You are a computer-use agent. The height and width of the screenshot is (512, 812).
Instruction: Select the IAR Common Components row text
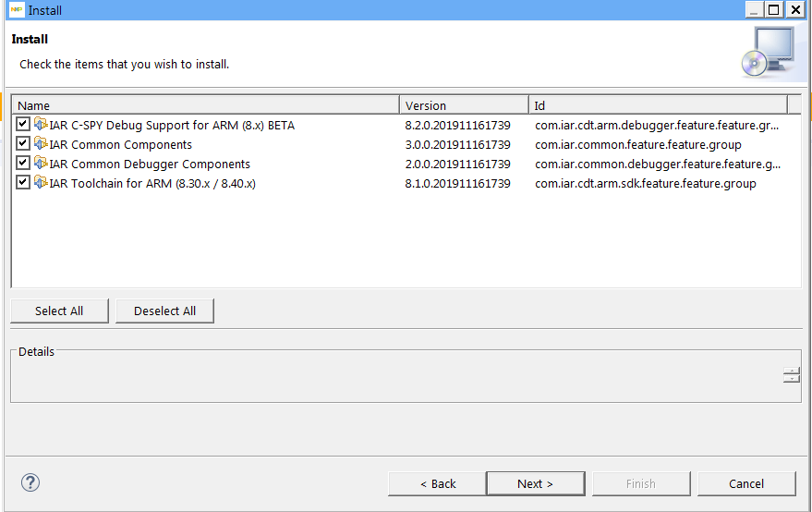[x=121, y=144]
